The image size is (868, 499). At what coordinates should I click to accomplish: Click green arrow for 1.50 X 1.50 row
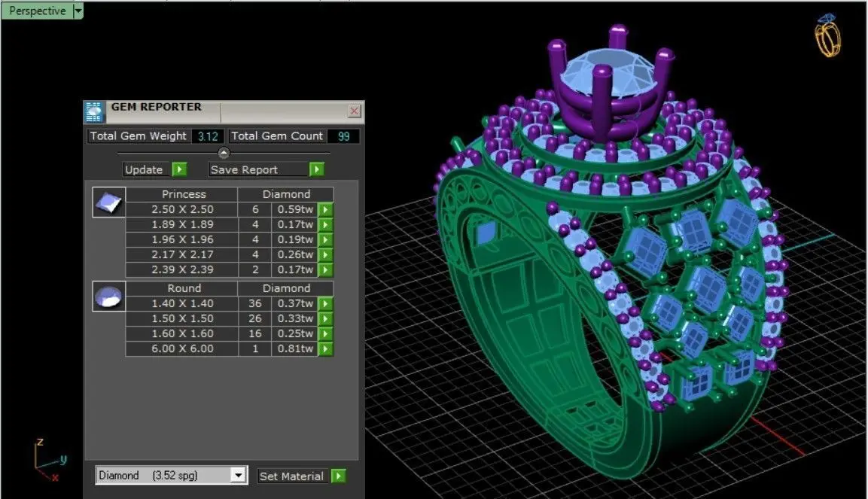click(325, 318)
